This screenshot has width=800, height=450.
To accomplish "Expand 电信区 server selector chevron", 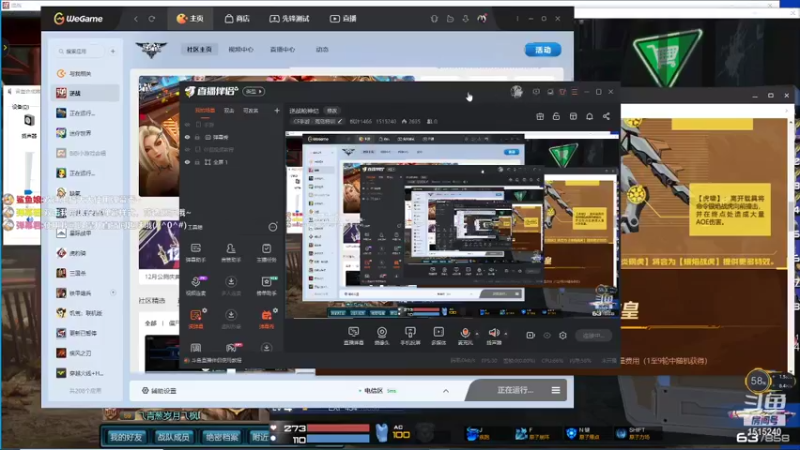I will coord(446,391).
